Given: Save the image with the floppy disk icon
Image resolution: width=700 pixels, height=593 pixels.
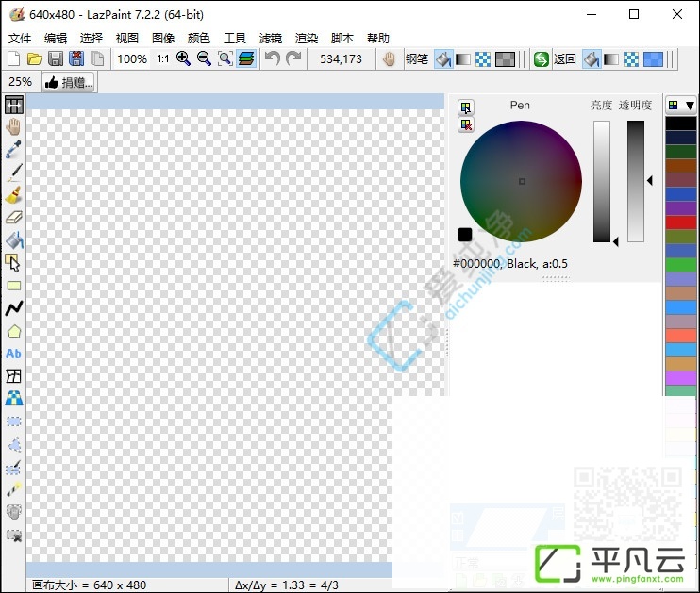Looking at the screenshot, I should point(56,58).
